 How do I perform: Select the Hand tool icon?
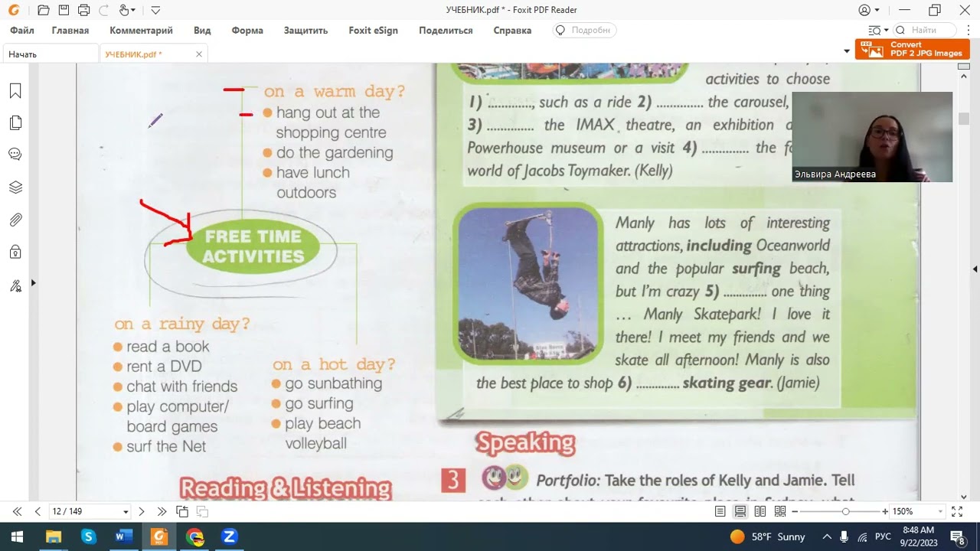(123, 11)
